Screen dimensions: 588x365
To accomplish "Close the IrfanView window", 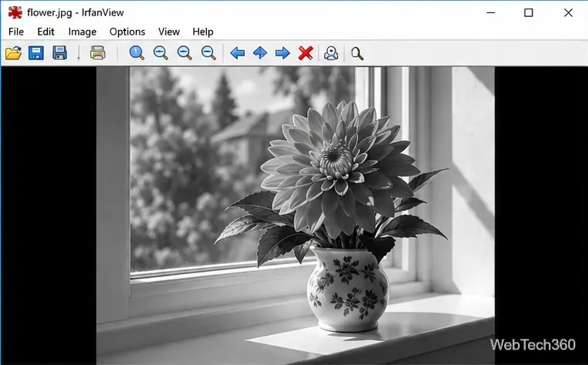I will coord(568,13).
